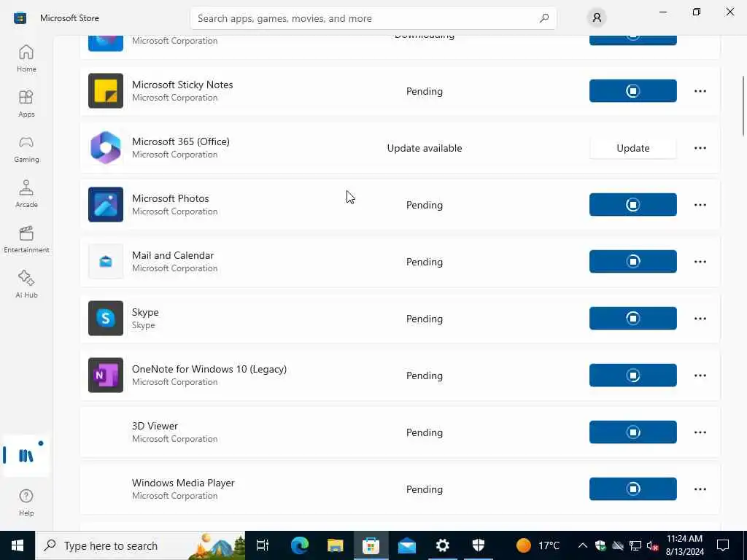Open File Explorer from taskbar
Screen dimensions: 747x560
pos(336,545)
